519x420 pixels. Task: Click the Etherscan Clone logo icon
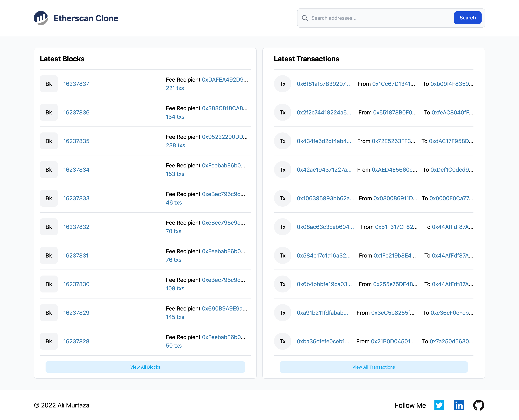pos(41,18)
